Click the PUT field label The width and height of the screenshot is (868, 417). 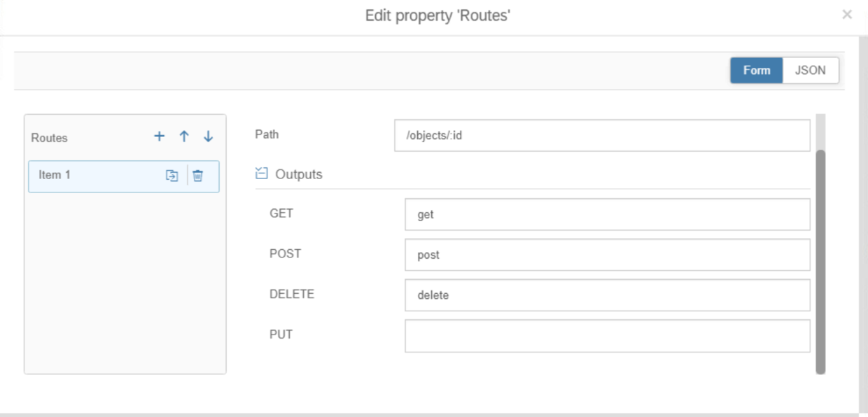click(x=281, y=334)
